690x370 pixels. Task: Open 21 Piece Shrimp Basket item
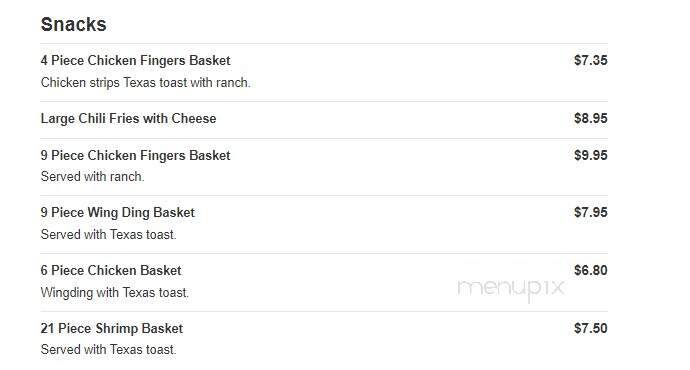(112, 328)
